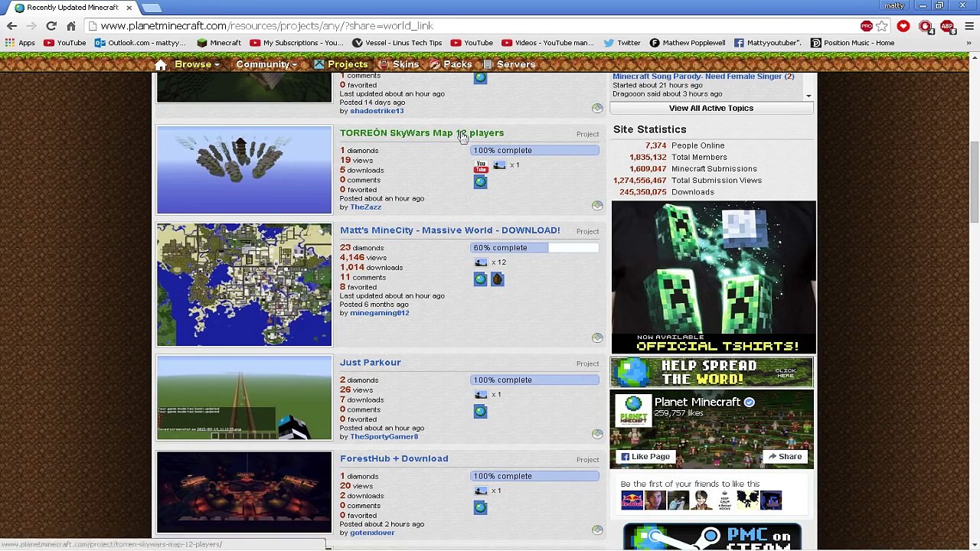The height and width of the screenshot is (551, 980).
Task: Click MineCity 60% complete progress bar
Action: click(x=534, y=248)
